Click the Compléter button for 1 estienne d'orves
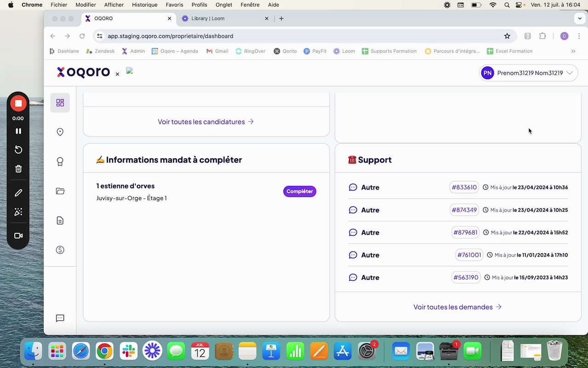The image size is (588, 368). tap(300, 191)
